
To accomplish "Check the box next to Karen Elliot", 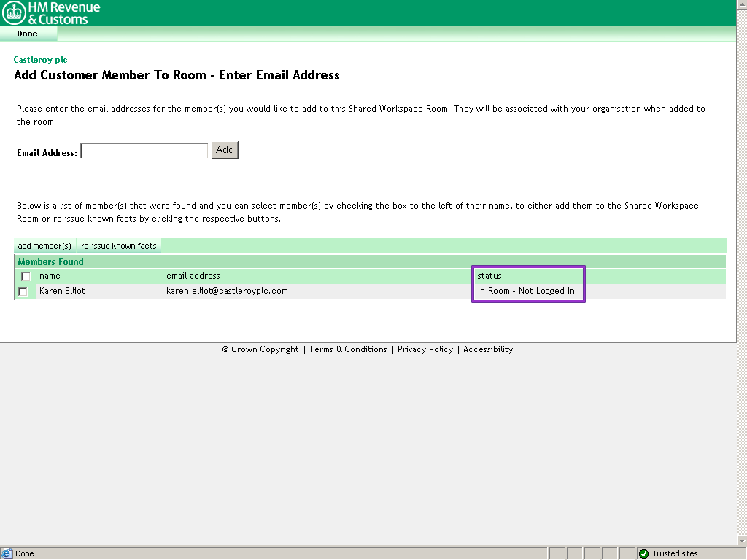I will 23,292.
